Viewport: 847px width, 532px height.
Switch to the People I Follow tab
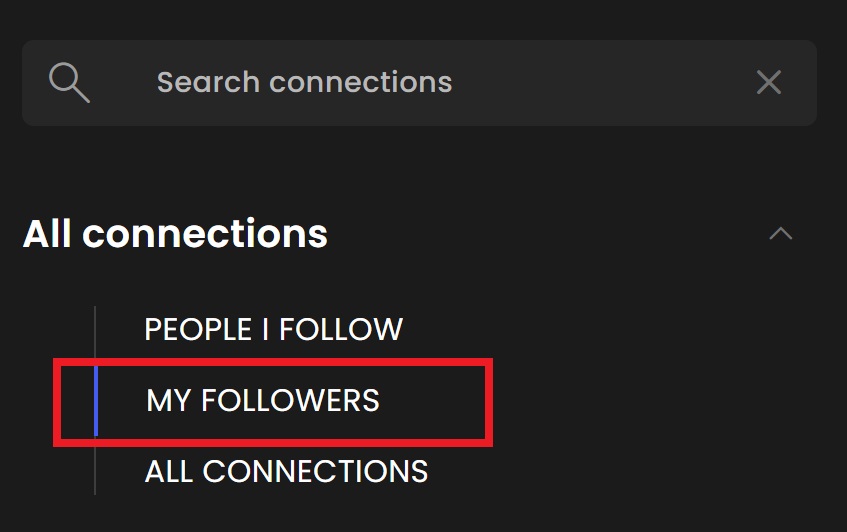(x=273, y=329)
